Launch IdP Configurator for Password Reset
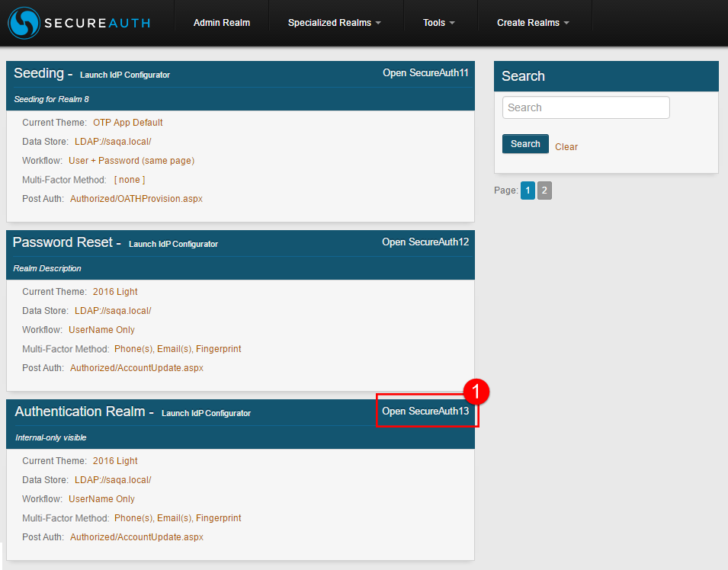Viewport: 728px width, 570px height. (173, 245)
